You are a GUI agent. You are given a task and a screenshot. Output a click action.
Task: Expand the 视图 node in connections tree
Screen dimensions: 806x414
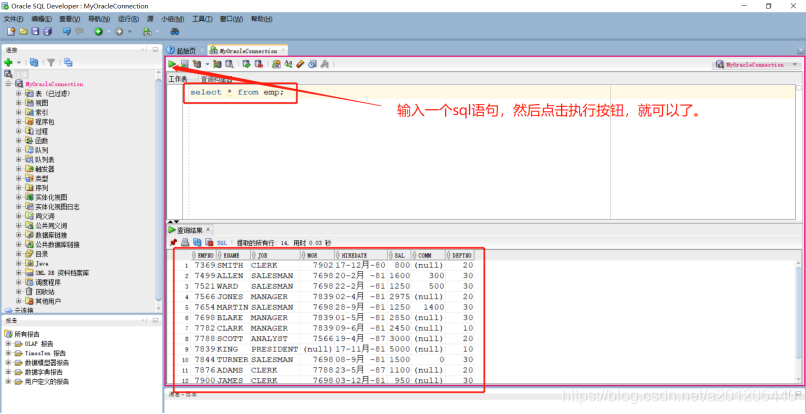19,102
